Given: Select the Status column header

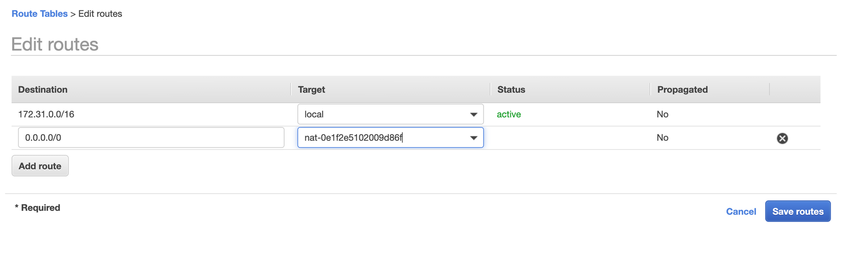Looking at the screenshot, I should click(511, 90).
